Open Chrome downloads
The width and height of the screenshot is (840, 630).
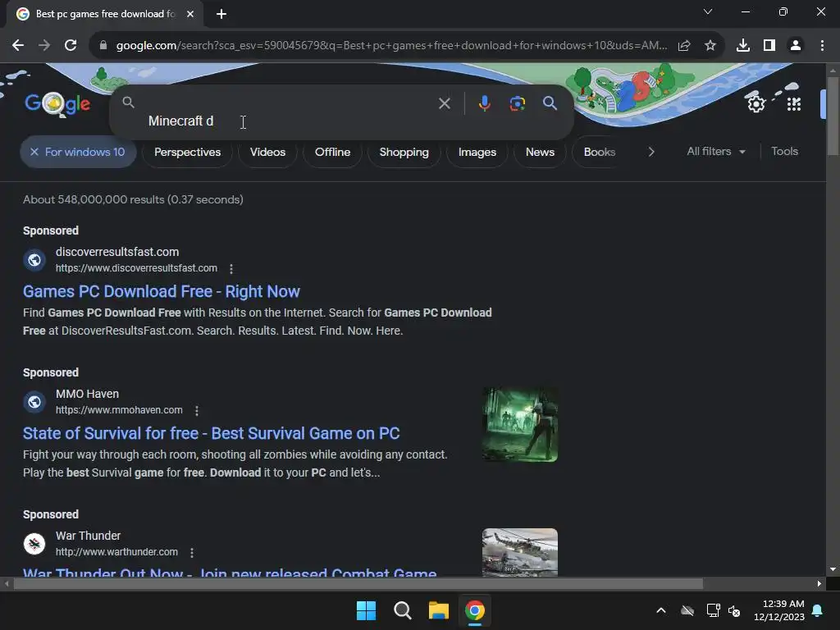(x=743, y=46)
